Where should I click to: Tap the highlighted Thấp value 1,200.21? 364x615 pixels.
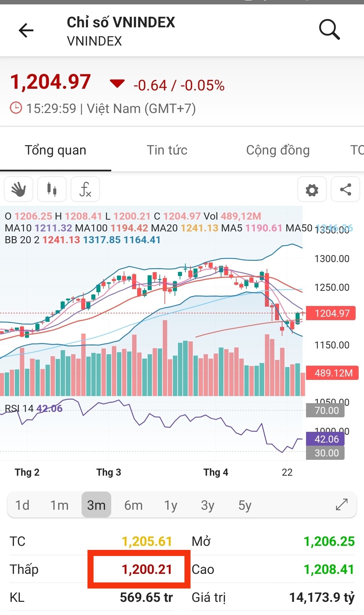click(x=147, y=569)
